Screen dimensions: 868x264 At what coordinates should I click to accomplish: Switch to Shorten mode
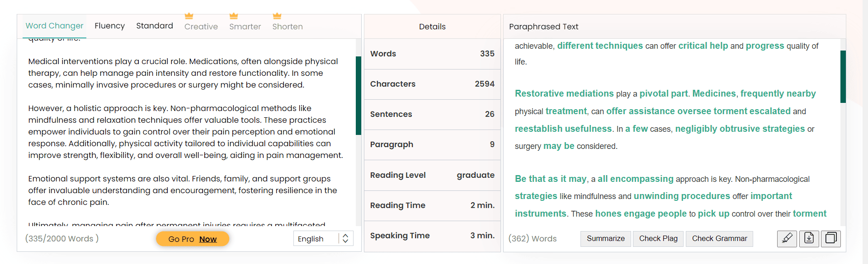[288, 27]
